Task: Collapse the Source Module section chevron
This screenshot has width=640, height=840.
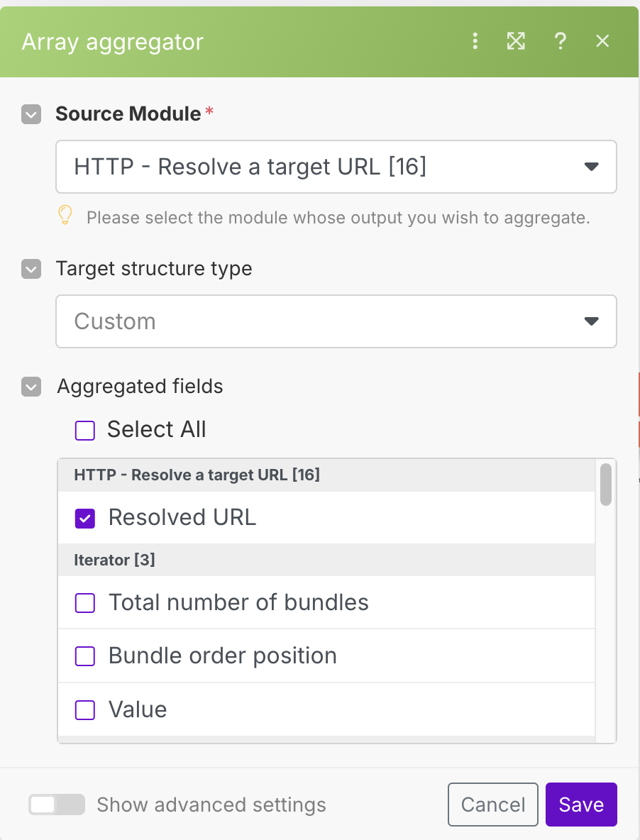Action: [x=31, y=114]
